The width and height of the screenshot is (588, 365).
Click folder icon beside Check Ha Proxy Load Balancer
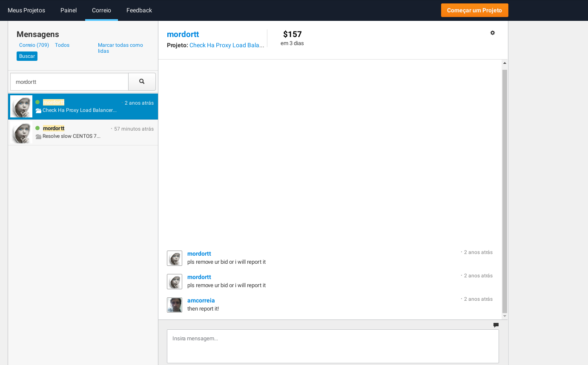(x=38, y=111)
